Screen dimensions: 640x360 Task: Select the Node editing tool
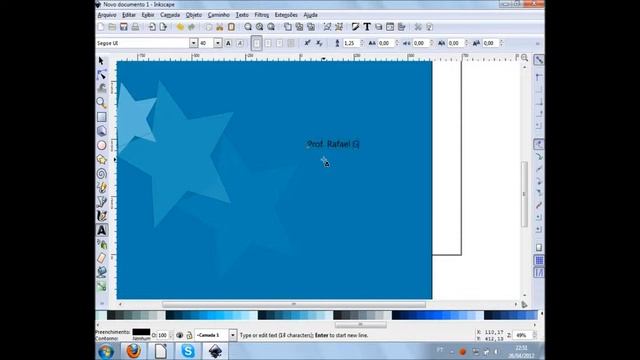pyautogui.click(x=102, y=75)
